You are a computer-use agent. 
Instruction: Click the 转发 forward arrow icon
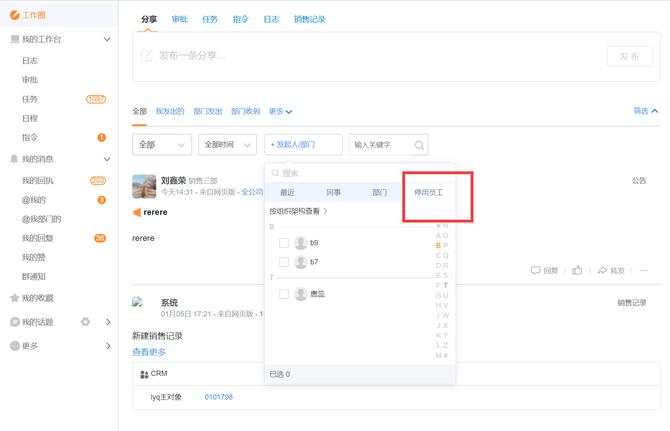(603, 270)
